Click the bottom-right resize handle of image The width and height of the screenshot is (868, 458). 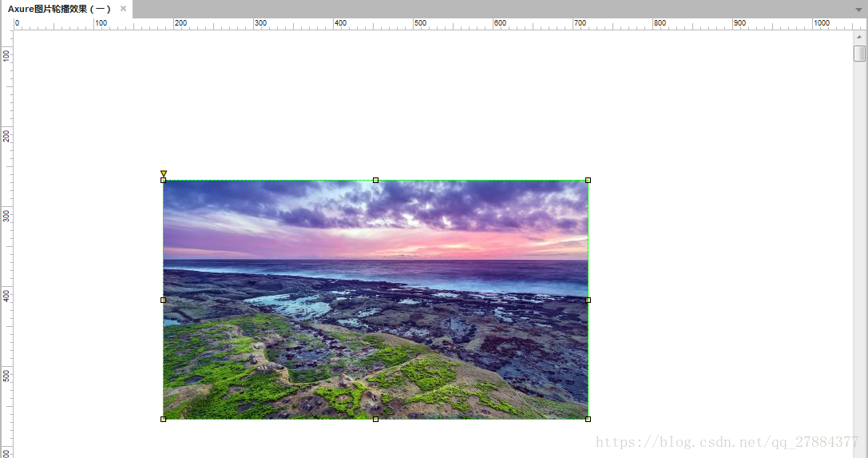[x=588, y=419]
